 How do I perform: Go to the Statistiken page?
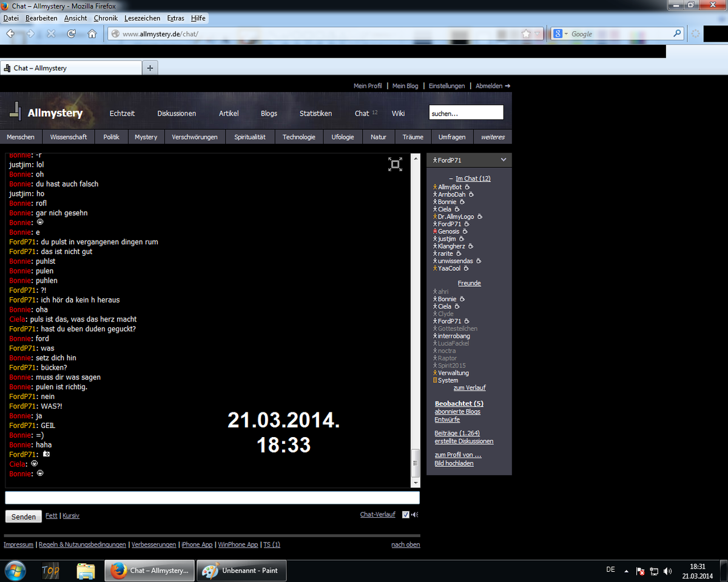[315, 113]
